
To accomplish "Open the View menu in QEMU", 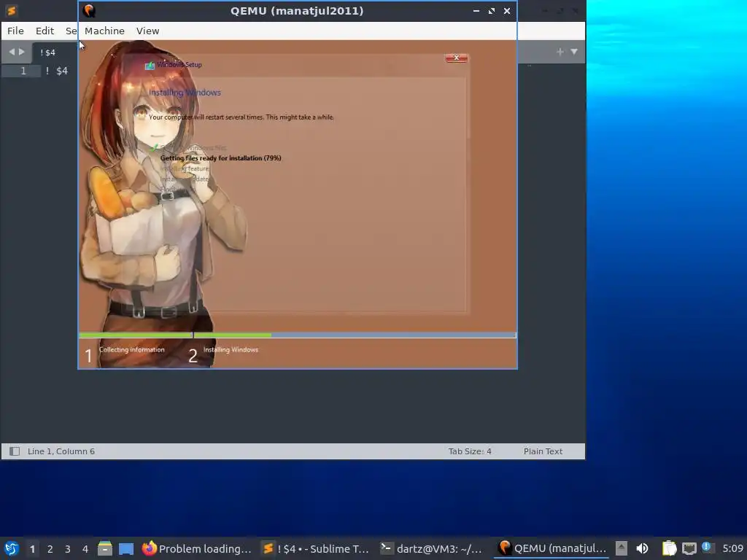I will pyautogui.click(x=147, y=31).
